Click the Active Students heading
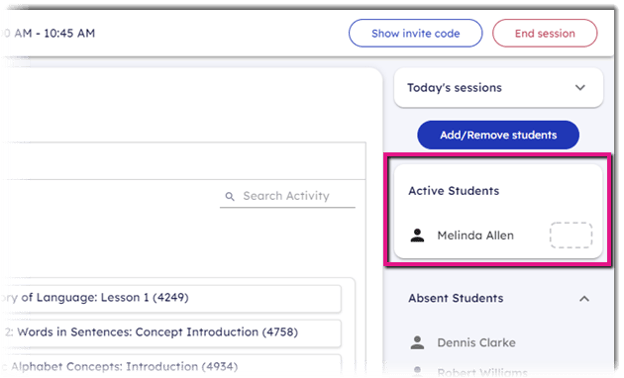This screenshot has height=378, width=624. (x=453, y=191)
